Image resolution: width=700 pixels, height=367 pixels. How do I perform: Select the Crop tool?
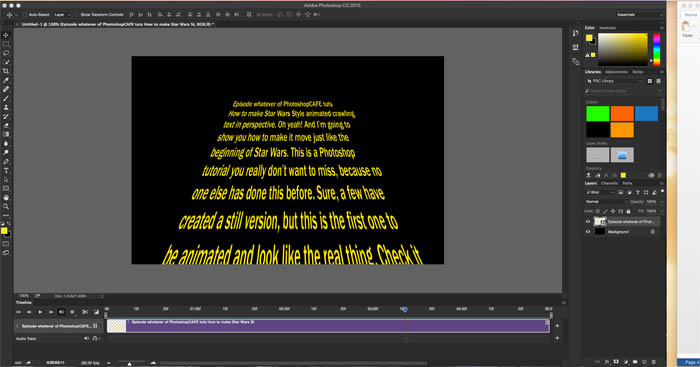[x=6, y=71]
